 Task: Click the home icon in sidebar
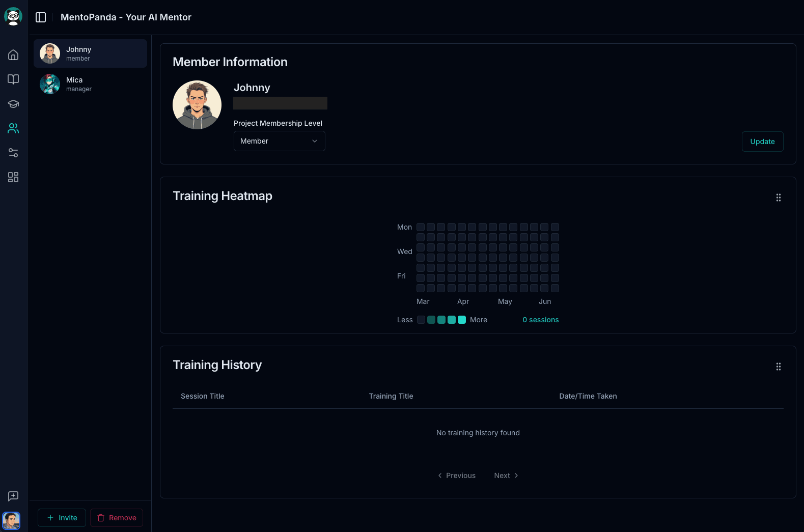pyautogui.click(x=13, y=55)
